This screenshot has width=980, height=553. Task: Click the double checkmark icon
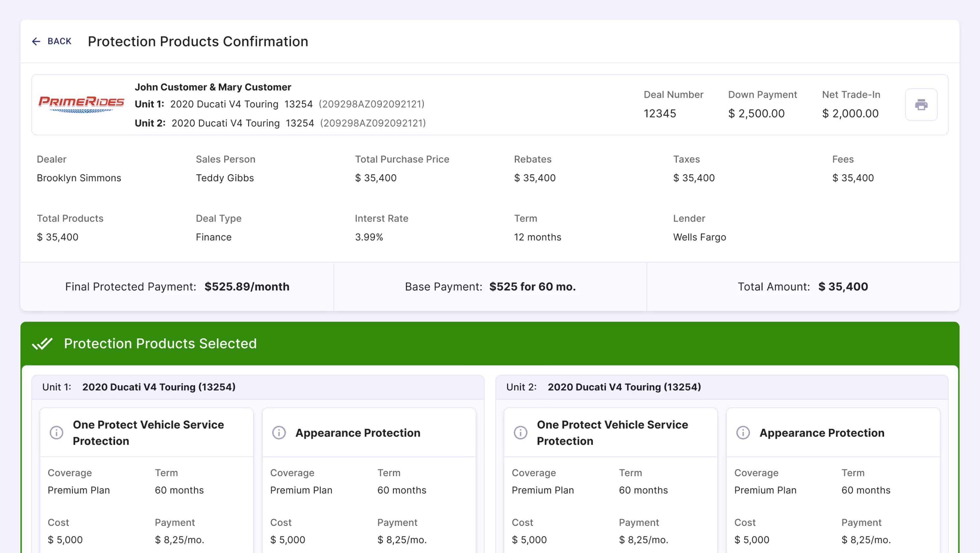42,343
